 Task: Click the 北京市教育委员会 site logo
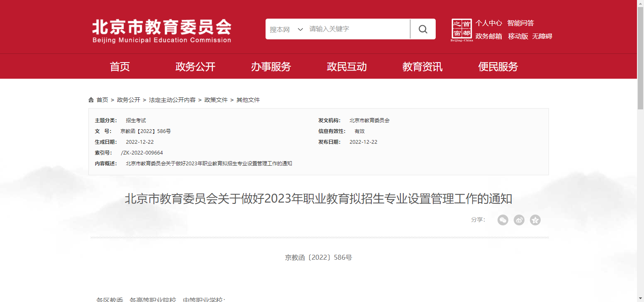[161, 31]
